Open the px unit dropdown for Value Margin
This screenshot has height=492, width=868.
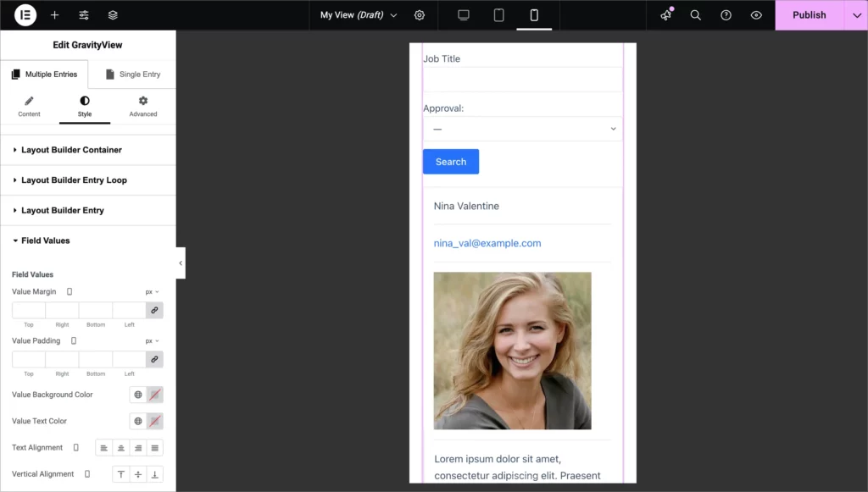pyautogui.click(x=150, y=290)
